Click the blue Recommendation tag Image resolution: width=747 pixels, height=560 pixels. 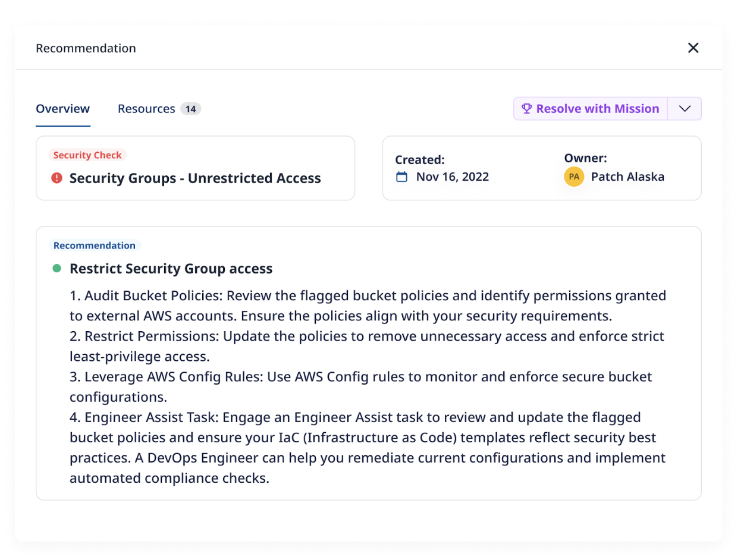94,245
